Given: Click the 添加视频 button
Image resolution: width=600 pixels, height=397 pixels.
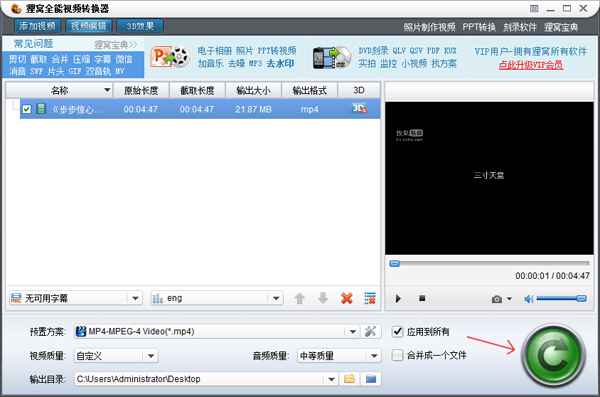Looking at the screenshot, I should click(x=38, y=26).
